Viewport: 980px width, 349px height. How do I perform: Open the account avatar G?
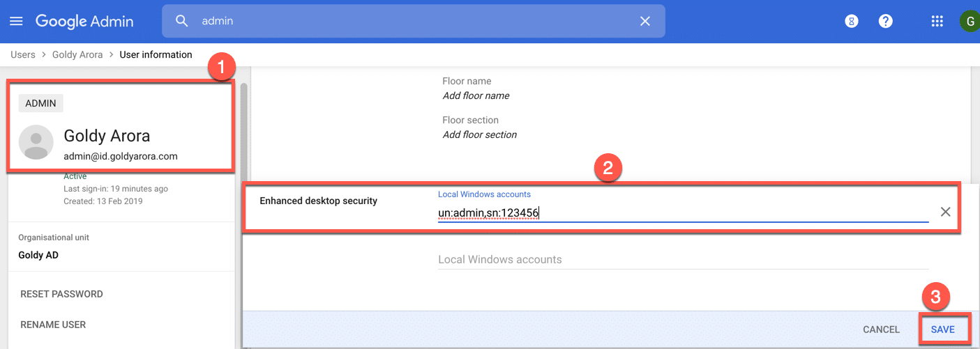tap(970, 21)
